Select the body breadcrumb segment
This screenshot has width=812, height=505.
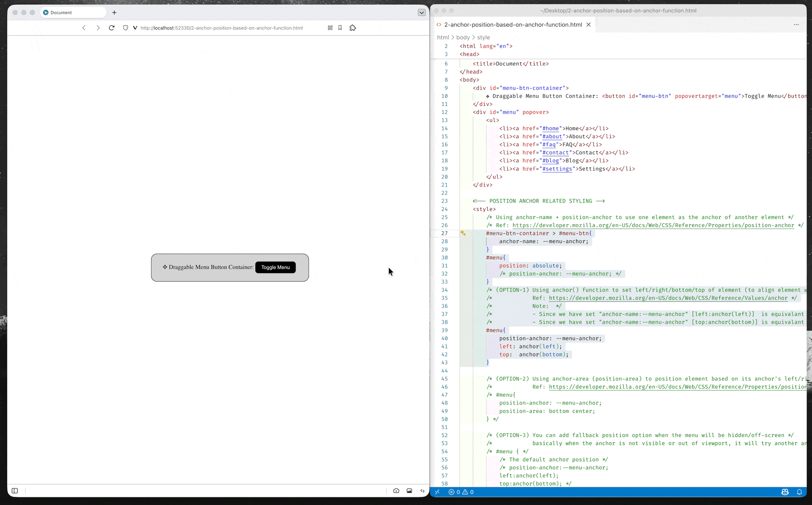pos(463,37)
